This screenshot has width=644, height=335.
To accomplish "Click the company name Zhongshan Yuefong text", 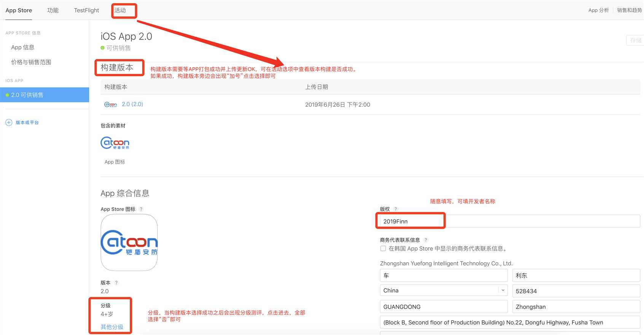I will coord(446,263).
